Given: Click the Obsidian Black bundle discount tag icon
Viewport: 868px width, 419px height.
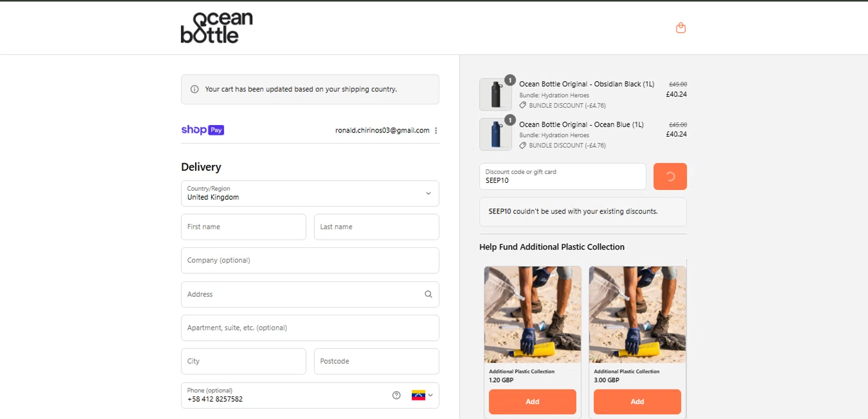Looking at the screenshot, I should coord(523,105).
